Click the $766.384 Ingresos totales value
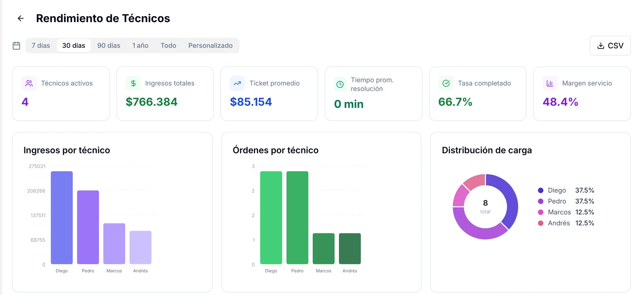This screenshot has height=295, width=644. click(151, 102)
